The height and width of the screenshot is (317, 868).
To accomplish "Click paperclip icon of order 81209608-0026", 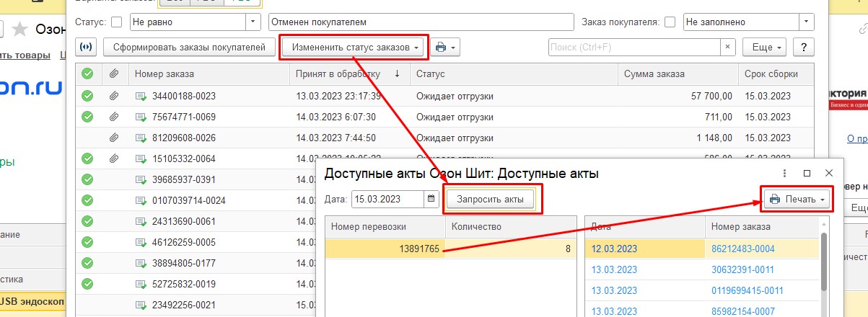I will [x=113, y=138].
